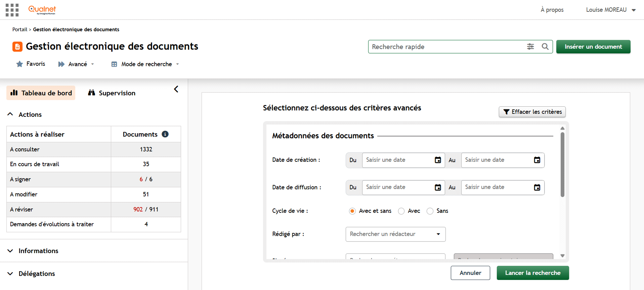This screenshot has height=290, width=644.
Task: Click the 51 documents count
Action: tap(146, 194)
